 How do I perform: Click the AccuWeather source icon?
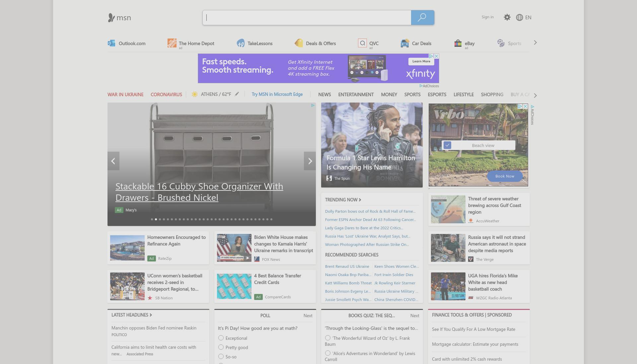[471, 221]
